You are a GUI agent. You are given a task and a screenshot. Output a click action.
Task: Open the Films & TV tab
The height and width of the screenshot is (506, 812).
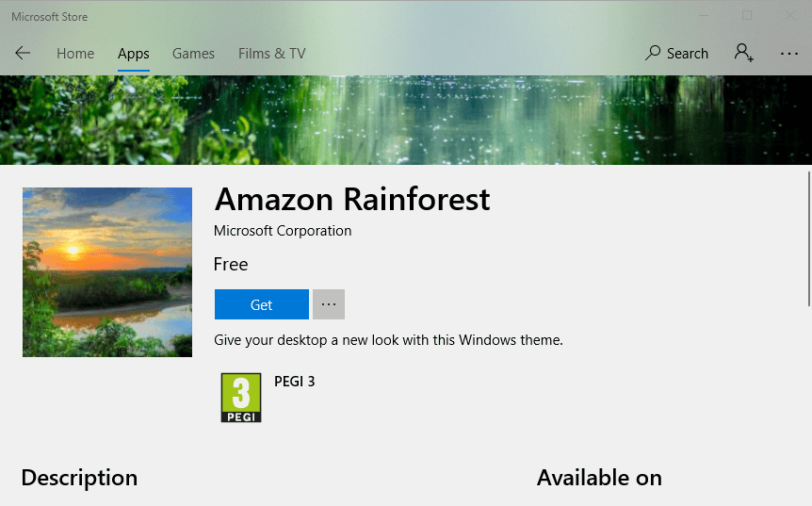272,54
